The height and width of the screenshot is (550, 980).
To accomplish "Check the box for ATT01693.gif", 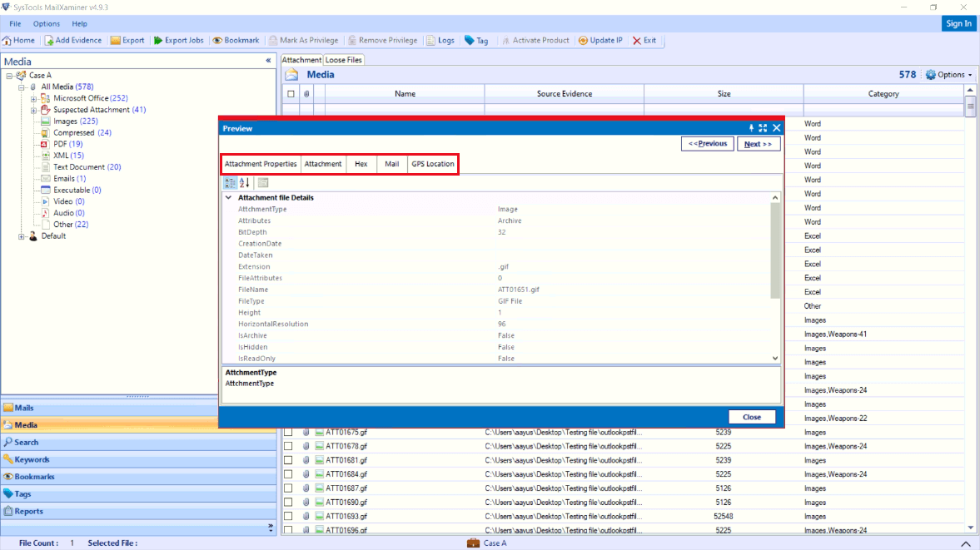I will (x=288, y=516).
